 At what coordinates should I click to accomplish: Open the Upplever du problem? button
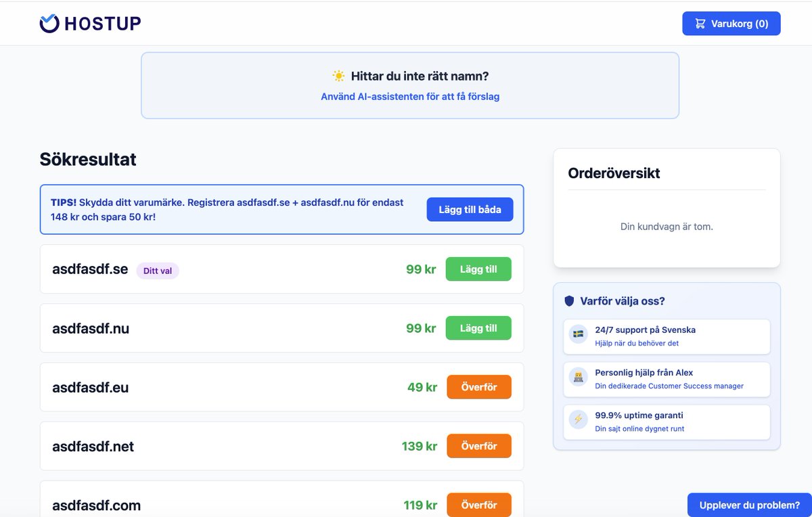point(750,505)
